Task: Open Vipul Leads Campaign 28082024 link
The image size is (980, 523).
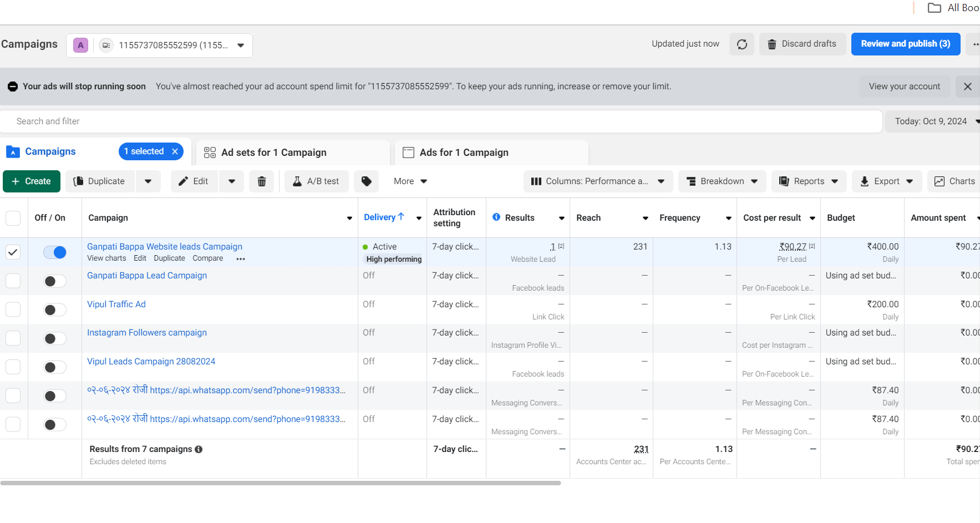Action: (x=151, y=362)
